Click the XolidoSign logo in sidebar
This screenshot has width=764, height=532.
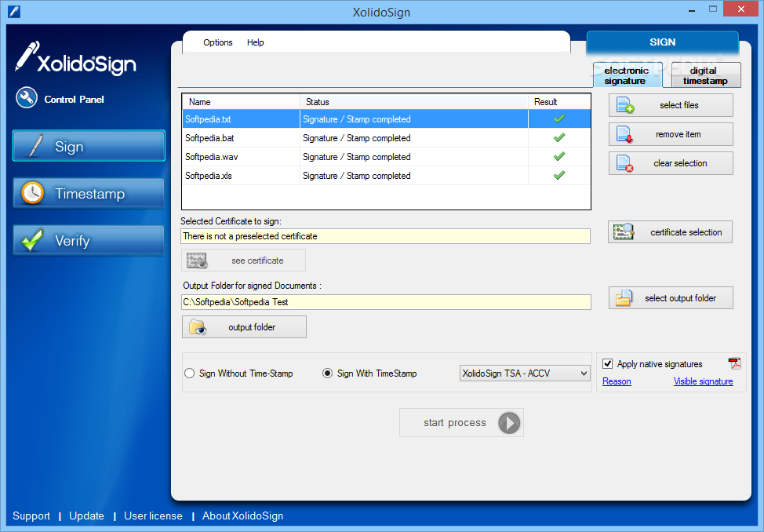pyautogui.click(x=75, y=58)
